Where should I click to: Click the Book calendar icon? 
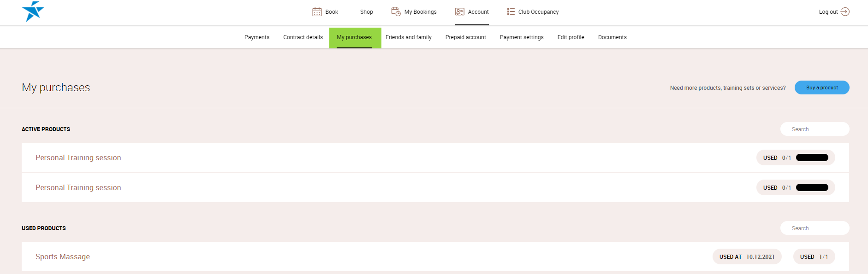317,12
